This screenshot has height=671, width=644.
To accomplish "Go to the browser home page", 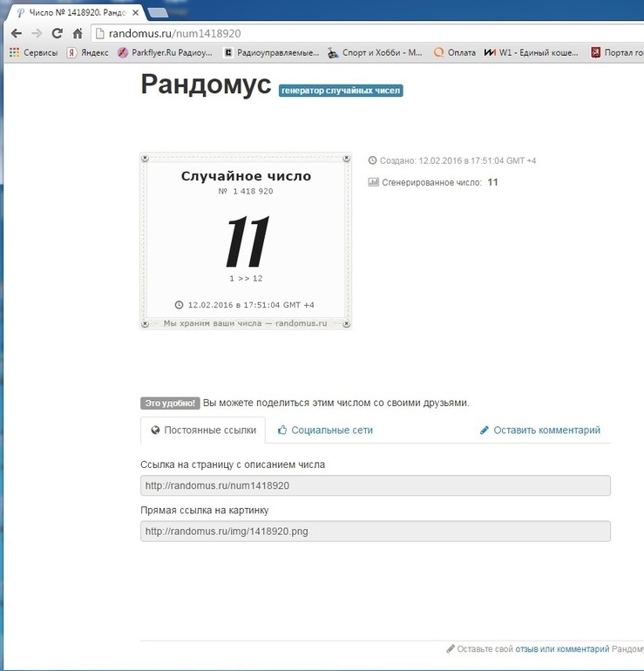I will pyautogui.click(x=78, y=33).
